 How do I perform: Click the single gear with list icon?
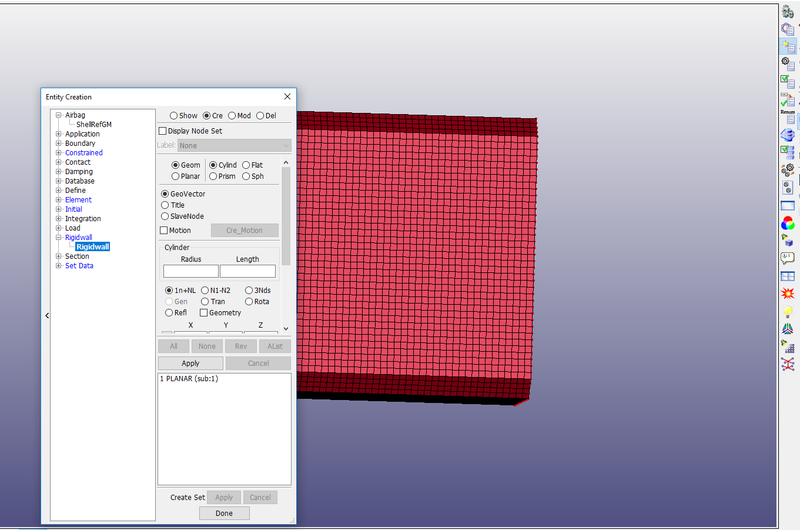(788, 64)
